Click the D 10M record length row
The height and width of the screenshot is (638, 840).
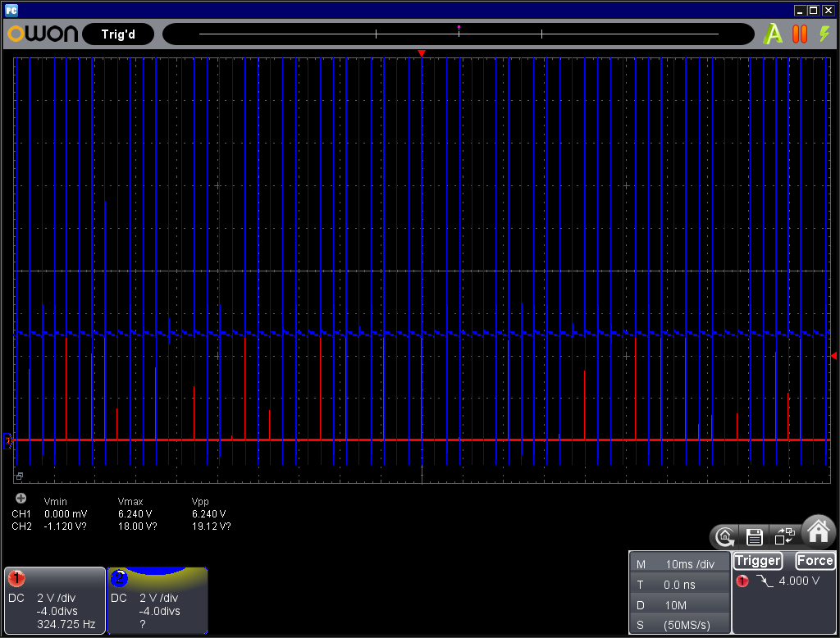pos(680,604)
